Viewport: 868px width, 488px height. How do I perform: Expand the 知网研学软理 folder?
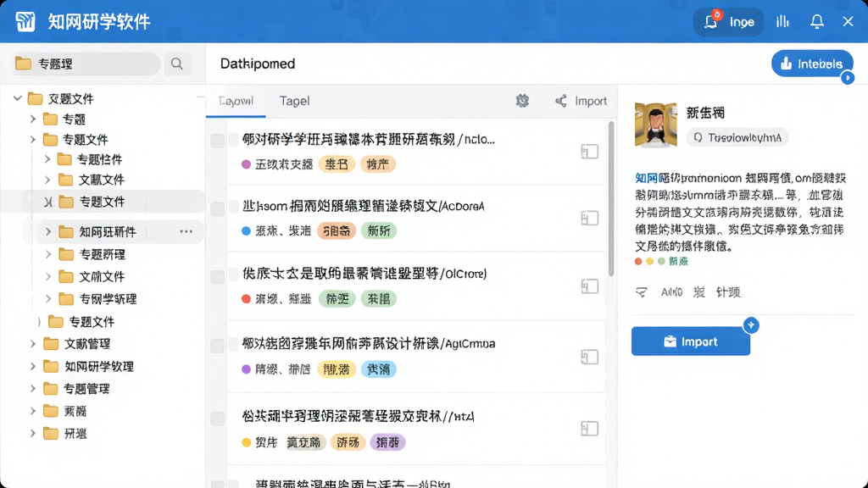coord(33,366)
